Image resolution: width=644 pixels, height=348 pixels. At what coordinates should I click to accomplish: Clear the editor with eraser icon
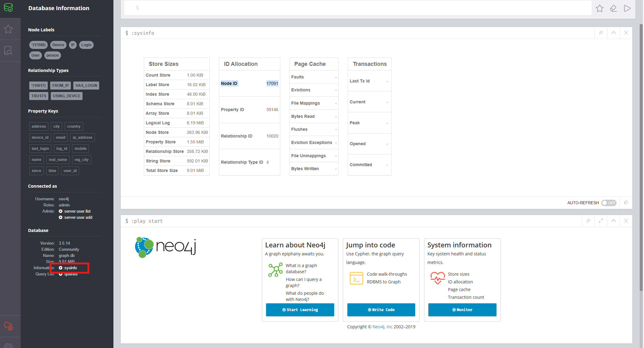613,8
